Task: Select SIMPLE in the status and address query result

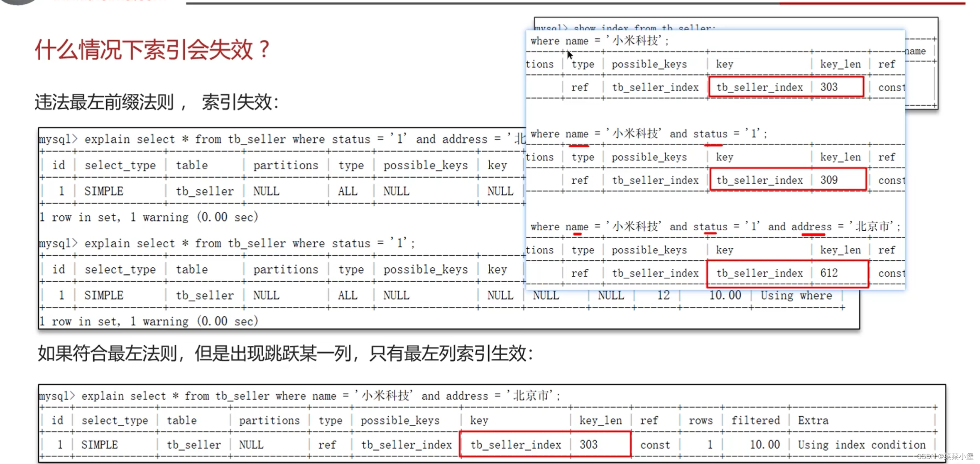Action: (x=104, y=191)
